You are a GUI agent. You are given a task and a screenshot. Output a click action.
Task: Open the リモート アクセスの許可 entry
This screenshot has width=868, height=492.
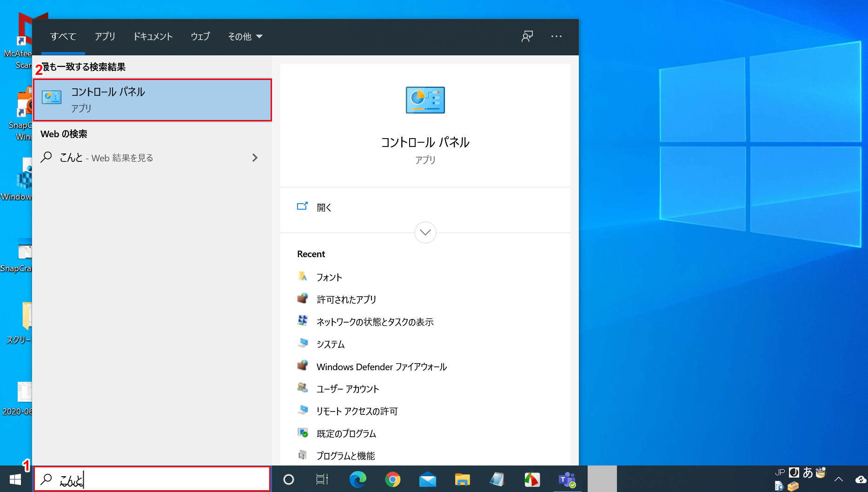point(357,411)
